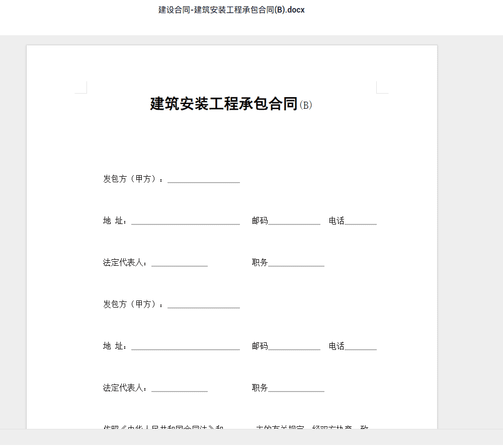This screenshot has height=448, width=503.
Task: Click the heading 建筑安装工程承包合同
Action: [x=224, y=104]
